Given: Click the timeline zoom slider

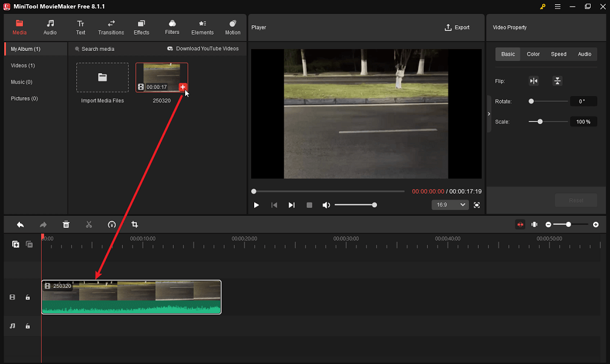Looking at the screenshot, I should click(571, 224).
